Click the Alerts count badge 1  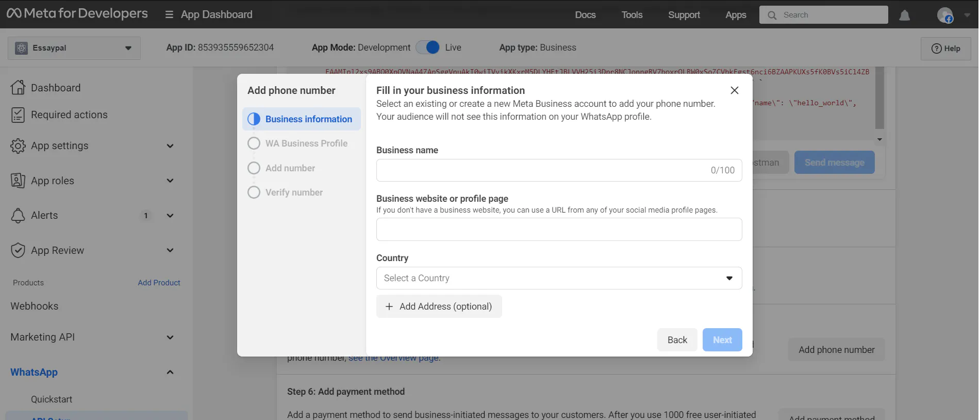146,216
